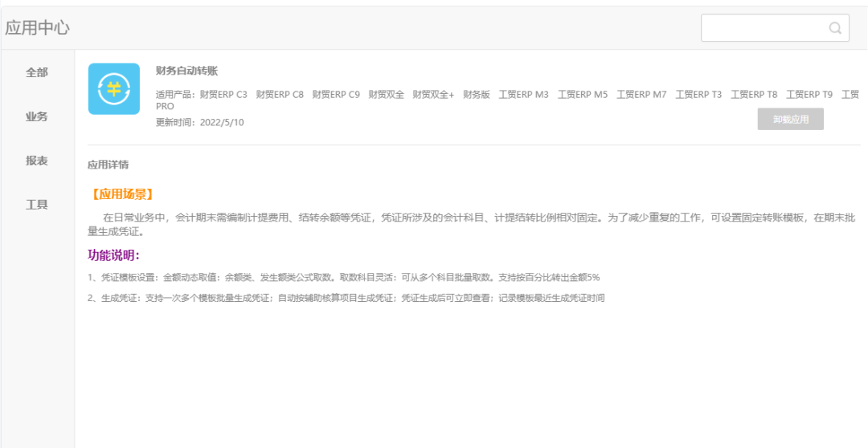Screen dimensions: 868x448
Task: Focus the 应用中心 search input field
Action: coord(762,28)
